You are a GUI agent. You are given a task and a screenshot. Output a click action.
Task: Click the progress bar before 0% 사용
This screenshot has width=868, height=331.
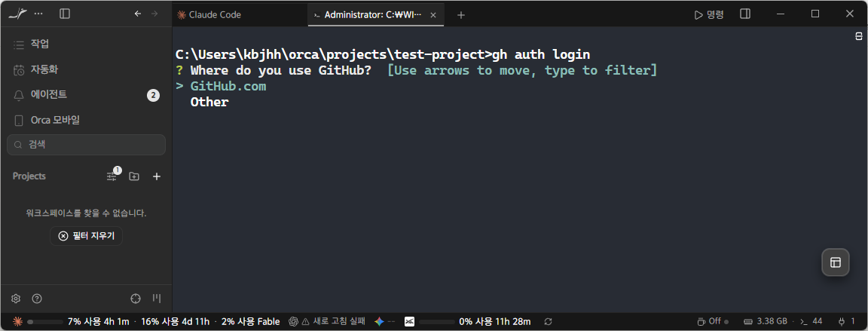pos(437,322)
